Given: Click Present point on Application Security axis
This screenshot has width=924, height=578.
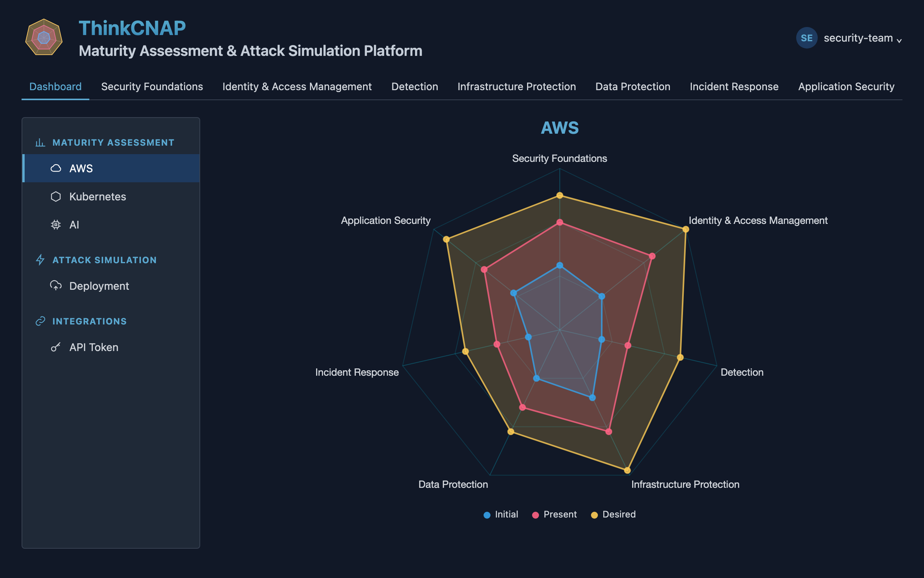Looking at the screenshot, I should 484,269.
